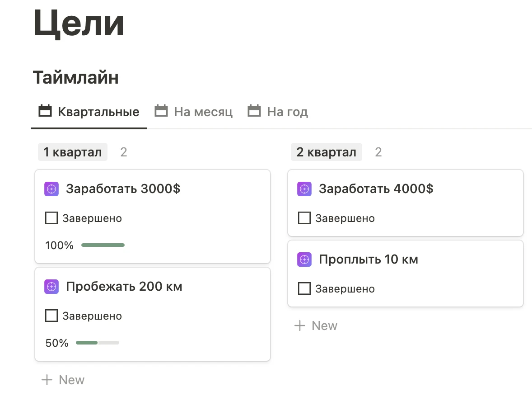The height and width of the screenshot is (406, 532).
Task: Open the 2 квартал group label
Action: (x=326, y=152)
